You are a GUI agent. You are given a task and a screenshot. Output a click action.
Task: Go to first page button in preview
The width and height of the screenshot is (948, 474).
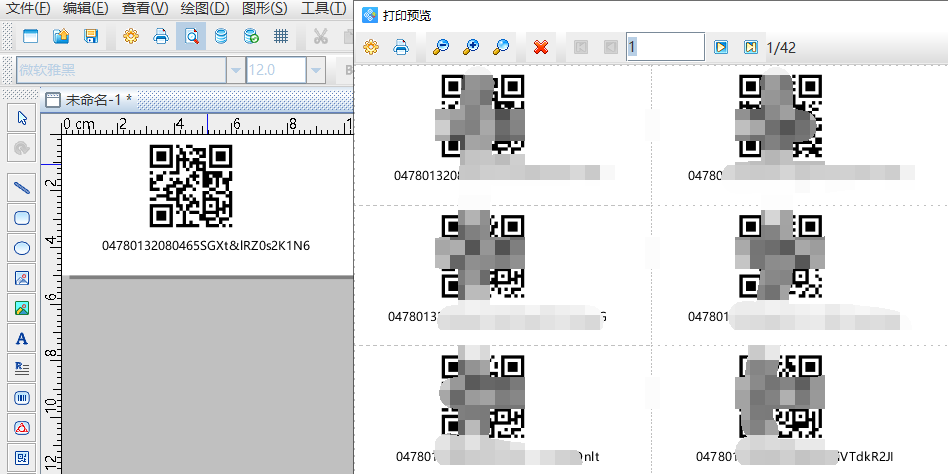pos(580,47)
